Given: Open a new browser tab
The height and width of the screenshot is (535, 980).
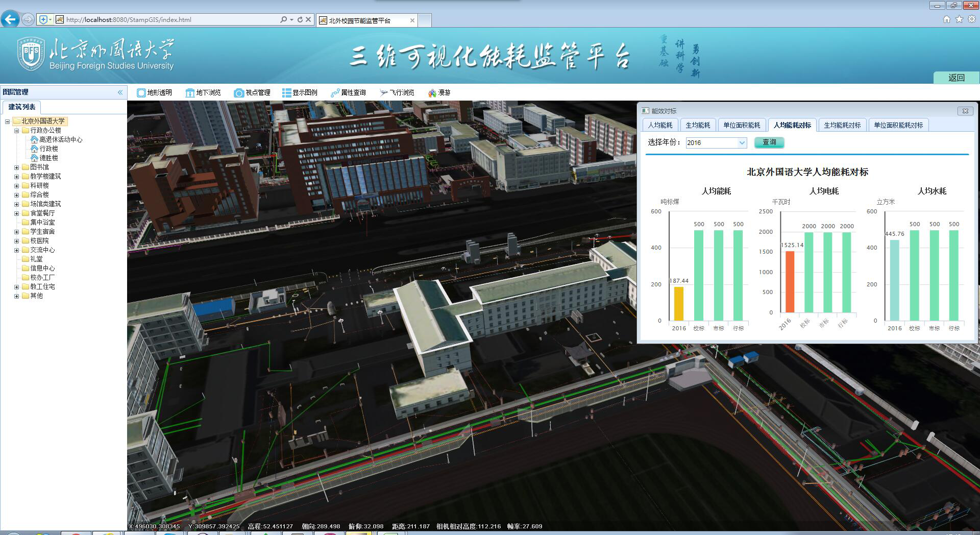Looking at the screenshot, I should pos(425,20).
